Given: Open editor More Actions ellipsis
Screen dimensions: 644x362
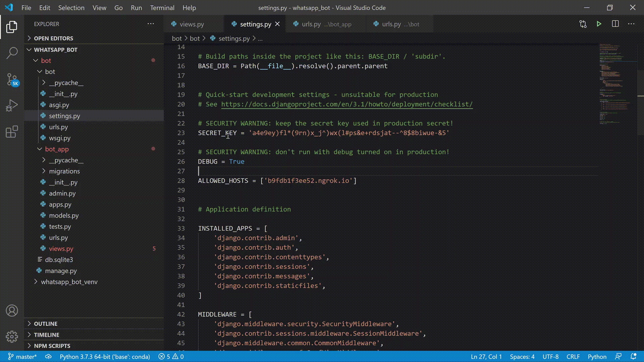Looking at the screenshot, I should click(631, 24).
